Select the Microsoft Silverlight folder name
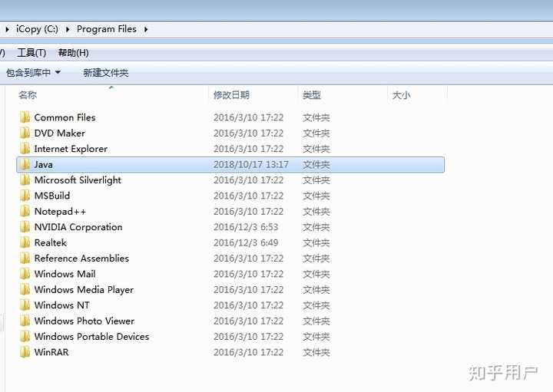This screenshot has height=392, width=553. [78, 180]
